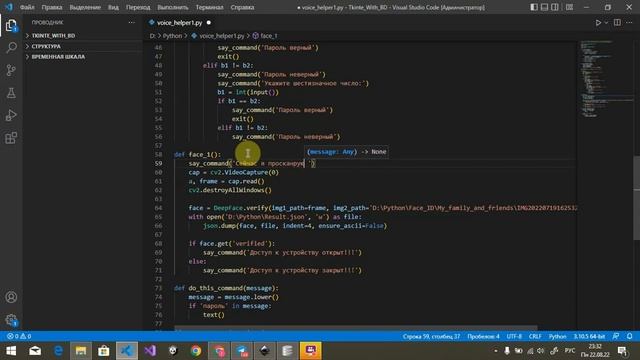
Task: Show hidden tray icons arrow
Action: (496, 351)
